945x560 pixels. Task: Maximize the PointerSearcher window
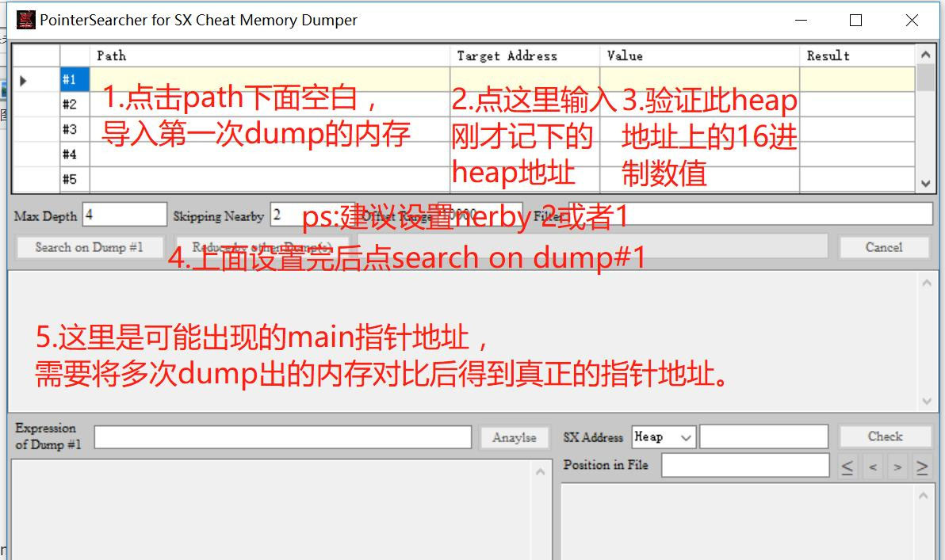[855, 21]
